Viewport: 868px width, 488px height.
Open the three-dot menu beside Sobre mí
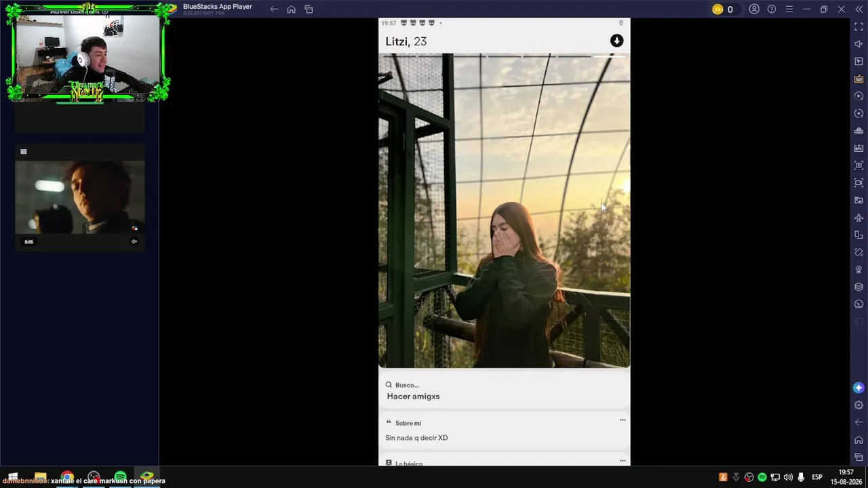pos(623,420)
